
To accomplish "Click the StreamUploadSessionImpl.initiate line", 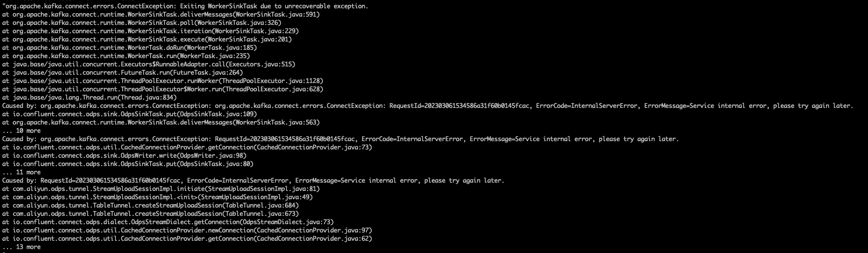I will pyautogui.click(x=161, y=189).
